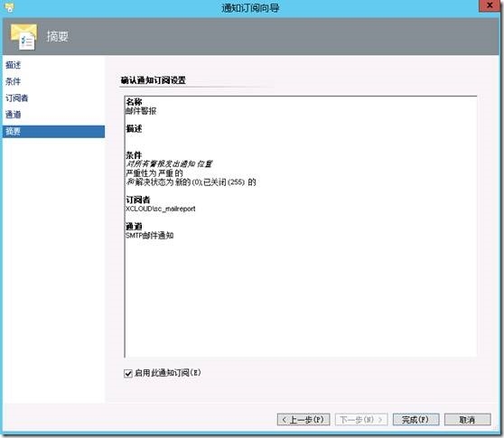Click the subscriber XCLOUD\sc_mailreport text
504x438 pixels.
[161, 209]
